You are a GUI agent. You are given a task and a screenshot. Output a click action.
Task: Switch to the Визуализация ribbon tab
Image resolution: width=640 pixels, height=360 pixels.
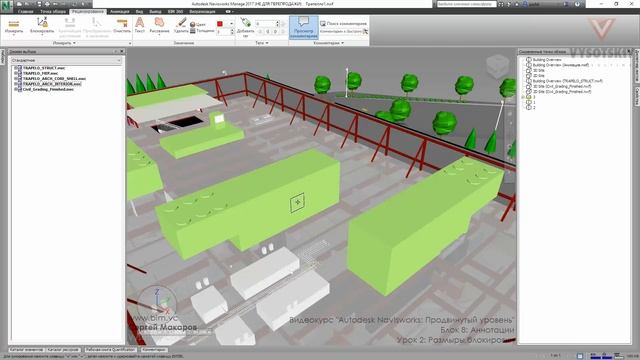[x=202, y=11]
